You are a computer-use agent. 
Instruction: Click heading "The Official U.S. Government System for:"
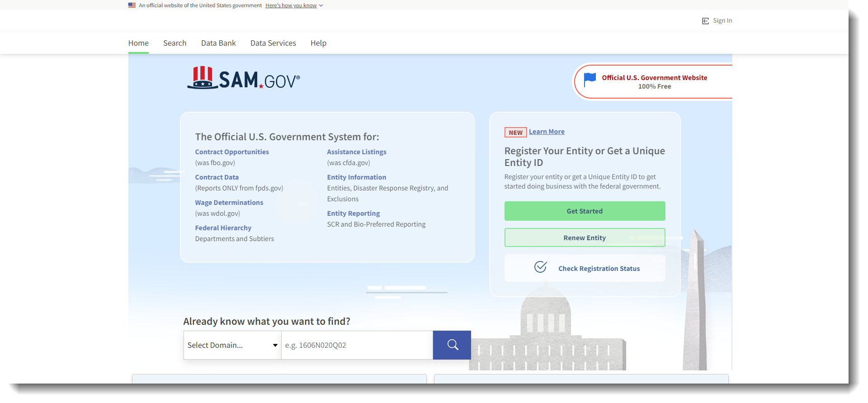(287, 137)
